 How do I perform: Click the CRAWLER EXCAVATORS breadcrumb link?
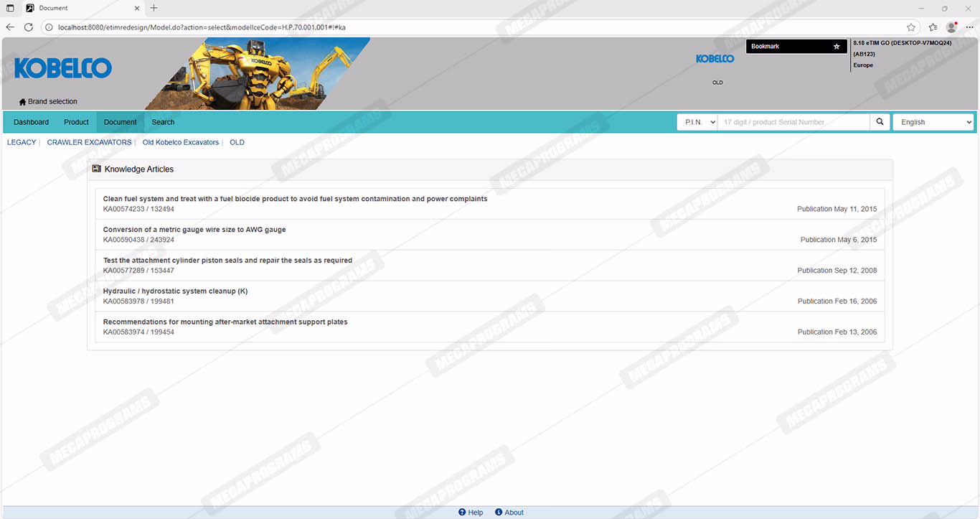(89, 142)
